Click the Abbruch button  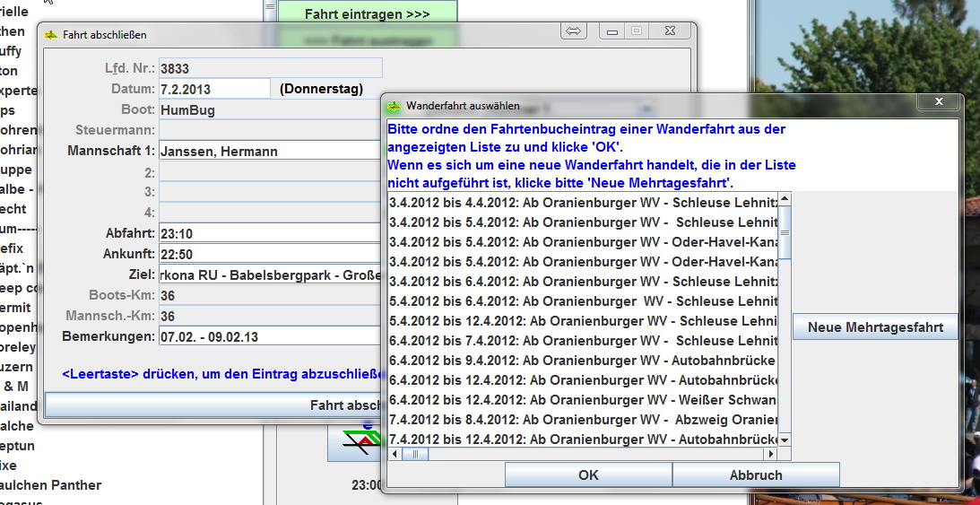(756, 475)
